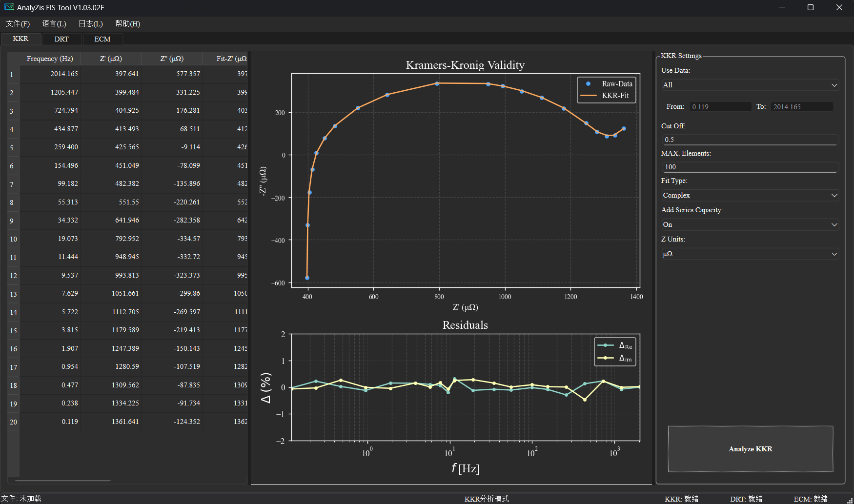Click the From frequency field
854x504 pixels.
click(720, 107)
